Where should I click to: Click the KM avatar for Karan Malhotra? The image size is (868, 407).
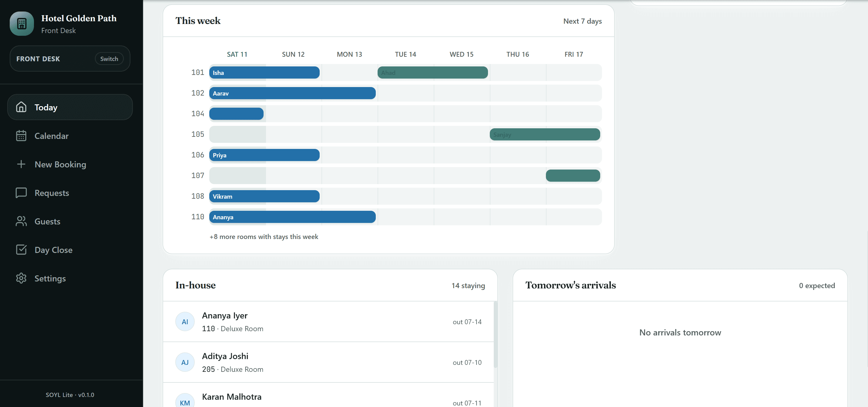[185, 400]
